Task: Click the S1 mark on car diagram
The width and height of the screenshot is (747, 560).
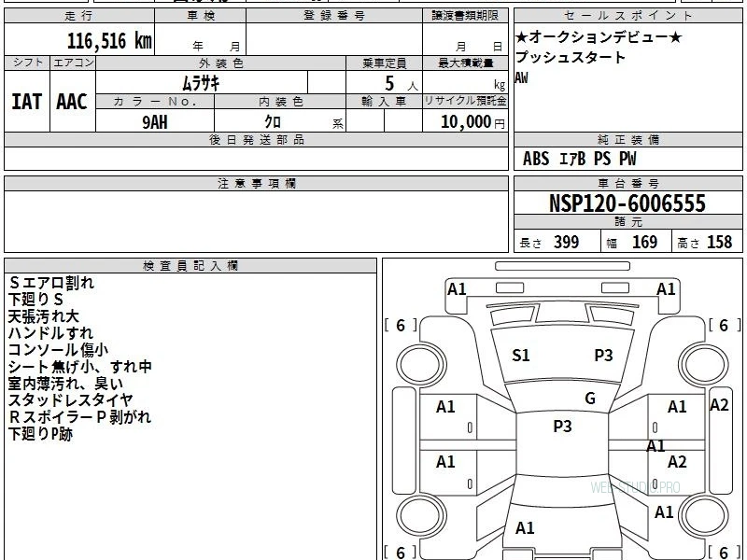Action: point(520,356)
